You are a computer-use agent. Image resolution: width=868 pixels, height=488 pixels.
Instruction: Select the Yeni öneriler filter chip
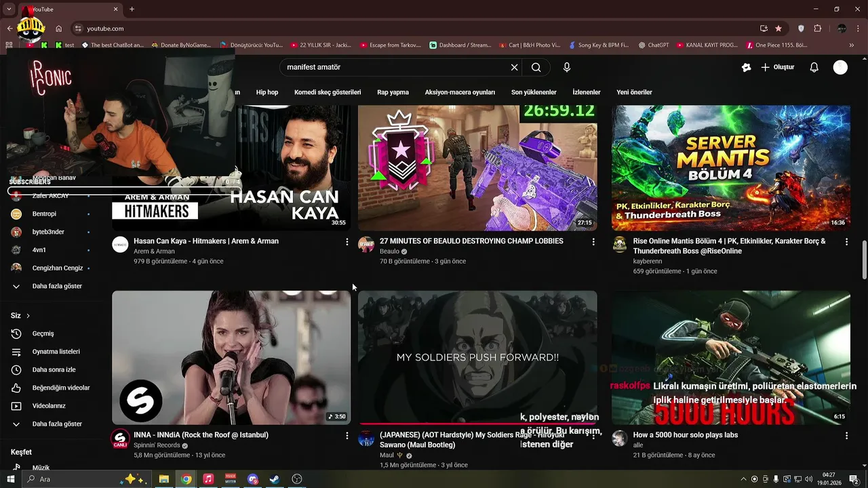tap(634, 92)
